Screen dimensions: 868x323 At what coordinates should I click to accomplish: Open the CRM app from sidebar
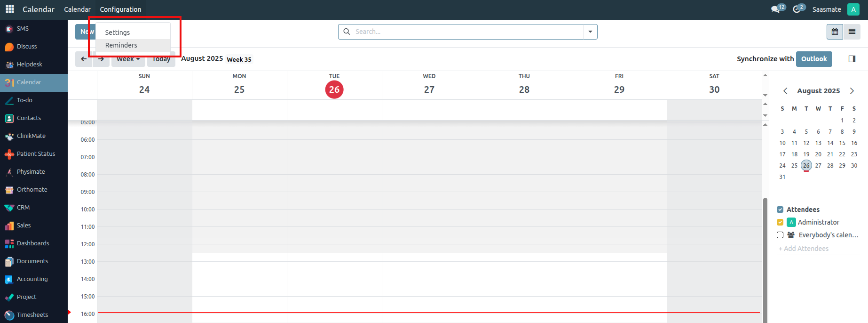coord(23,208)
